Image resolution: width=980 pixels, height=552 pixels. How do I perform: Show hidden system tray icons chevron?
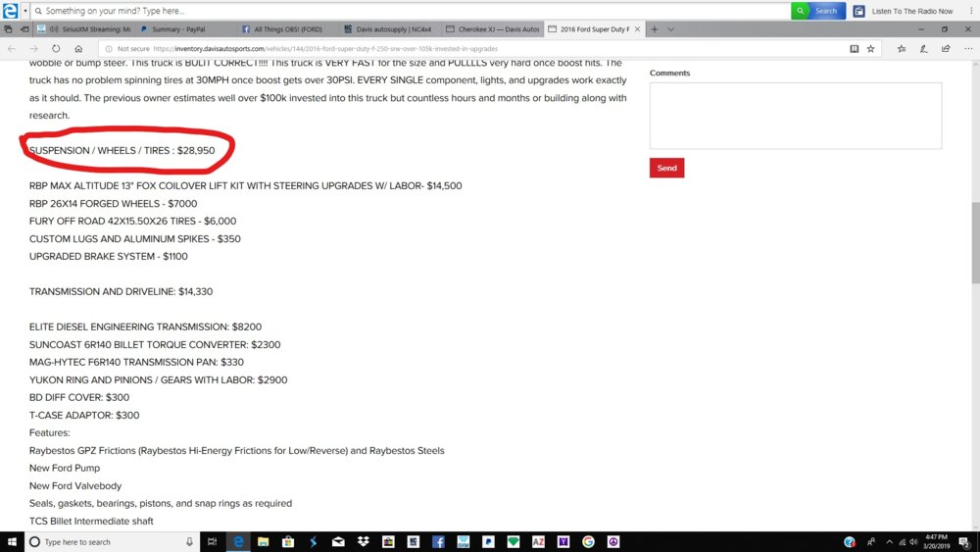point(890,542)
